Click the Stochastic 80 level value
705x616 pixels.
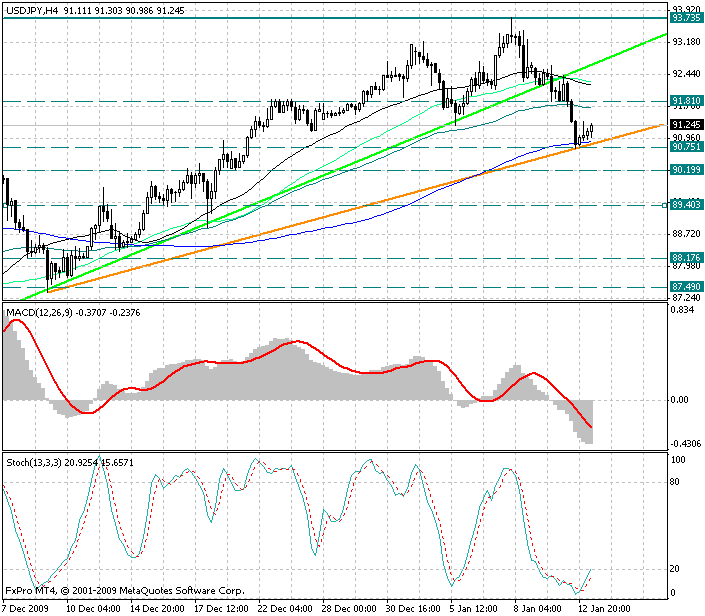674,482
